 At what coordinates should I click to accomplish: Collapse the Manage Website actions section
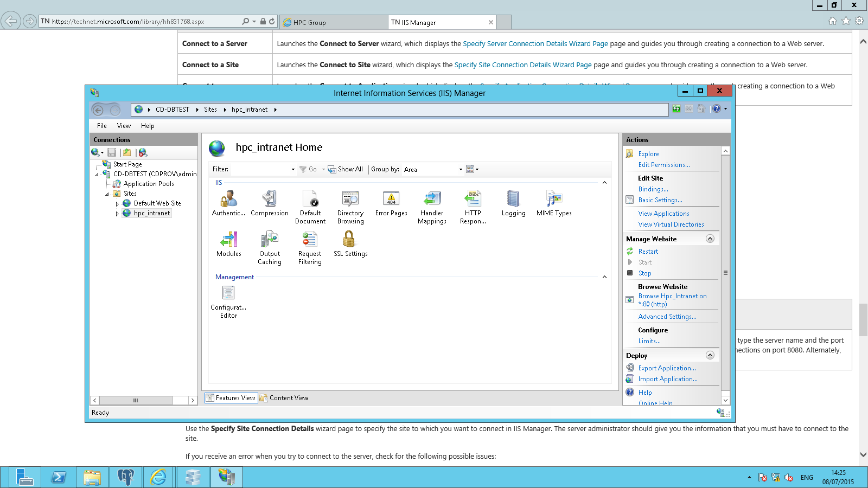click(x=710, y=239)
